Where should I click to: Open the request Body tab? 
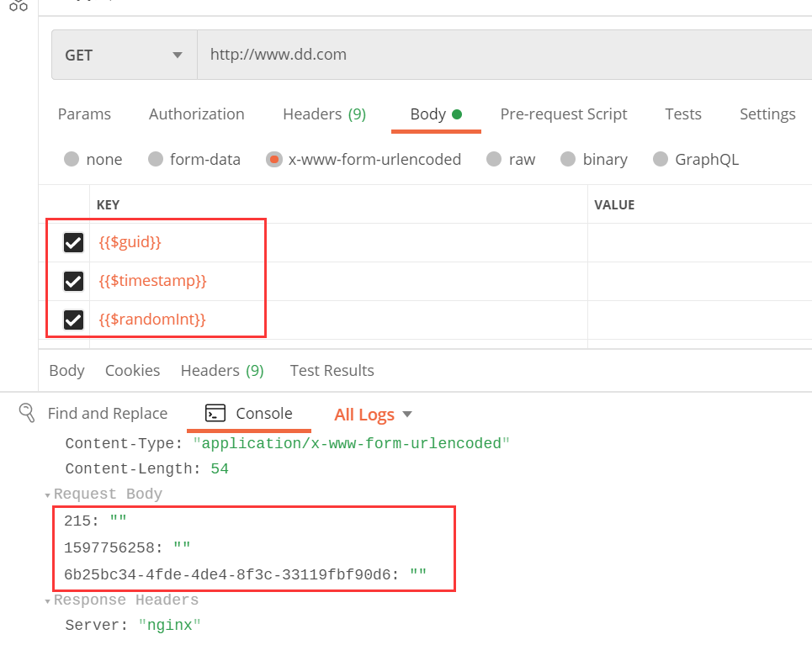[436, 114]
